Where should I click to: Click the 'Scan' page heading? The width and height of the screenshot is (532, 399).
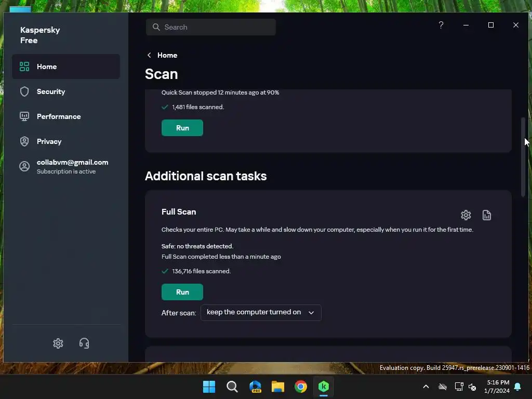[x=162, y=74]
